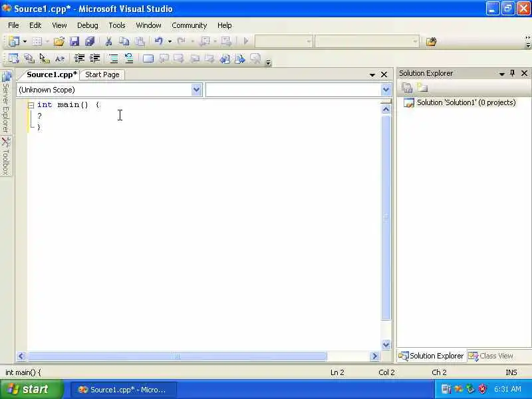The image size is (532, 399).
Task: Click the Navigate Forward icon
Action: point(226,41)
